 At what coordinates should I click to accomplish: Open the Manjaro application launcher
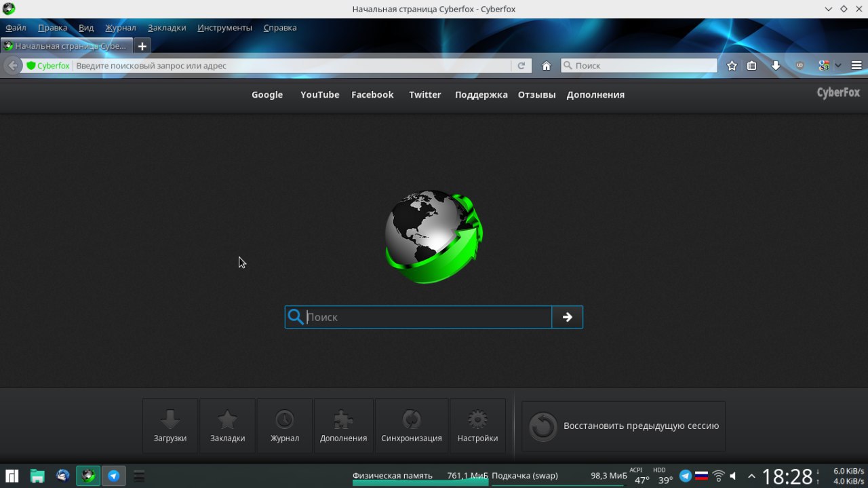(12, 476)
